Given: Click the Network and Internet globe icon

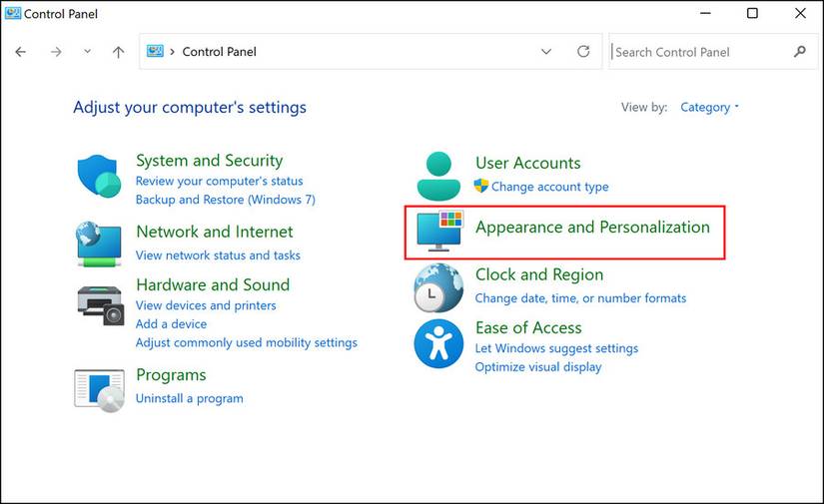Looking at the screenshot, I should [x=99, y=244].
